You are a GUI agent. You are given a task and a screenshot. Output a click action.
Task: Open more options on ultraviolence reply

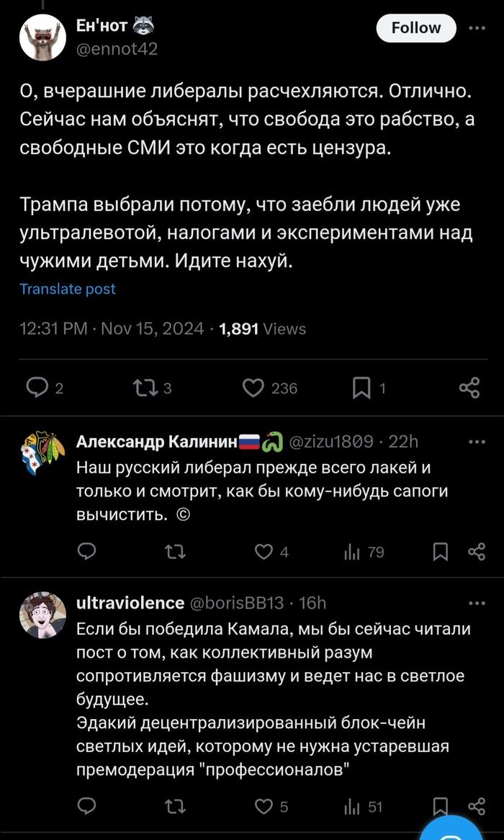(x=477, y=603)
